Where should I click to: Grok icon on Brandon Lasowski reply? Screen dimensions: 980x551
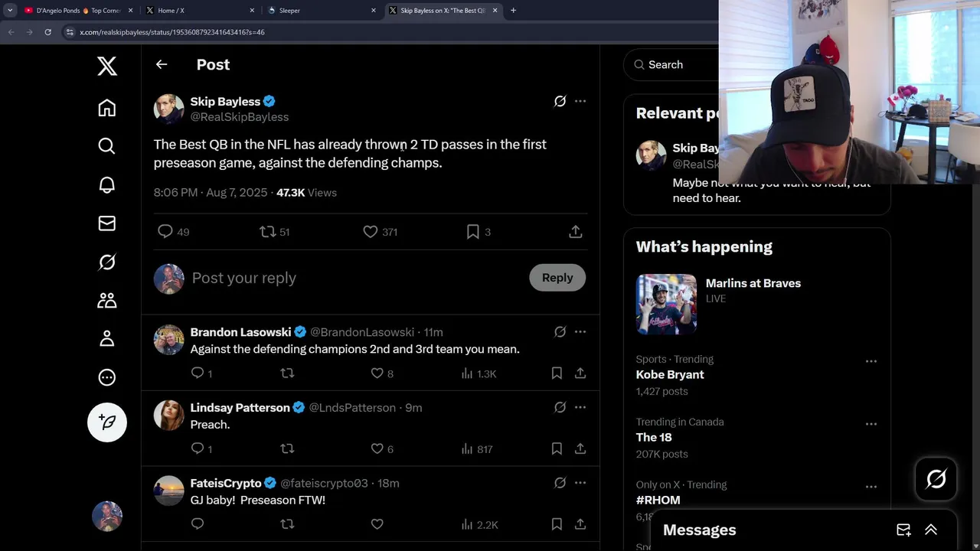pos(560,331)
